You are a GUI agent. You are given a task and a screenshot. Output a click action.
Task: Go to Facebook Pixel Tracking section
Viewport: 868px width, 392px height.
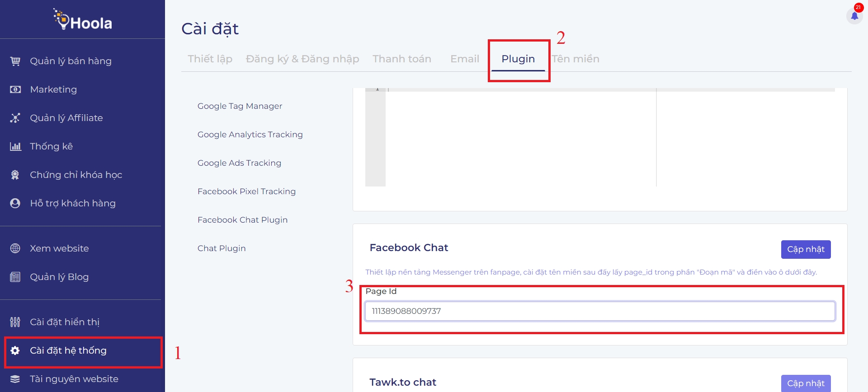pos(246,191)
